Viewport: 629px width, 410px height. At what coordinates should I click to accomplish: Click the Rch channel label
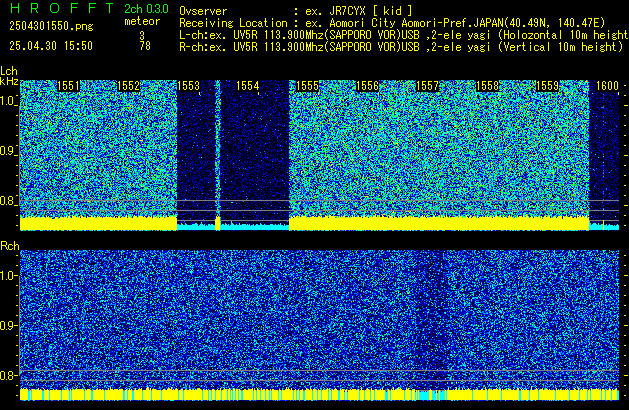10,246
